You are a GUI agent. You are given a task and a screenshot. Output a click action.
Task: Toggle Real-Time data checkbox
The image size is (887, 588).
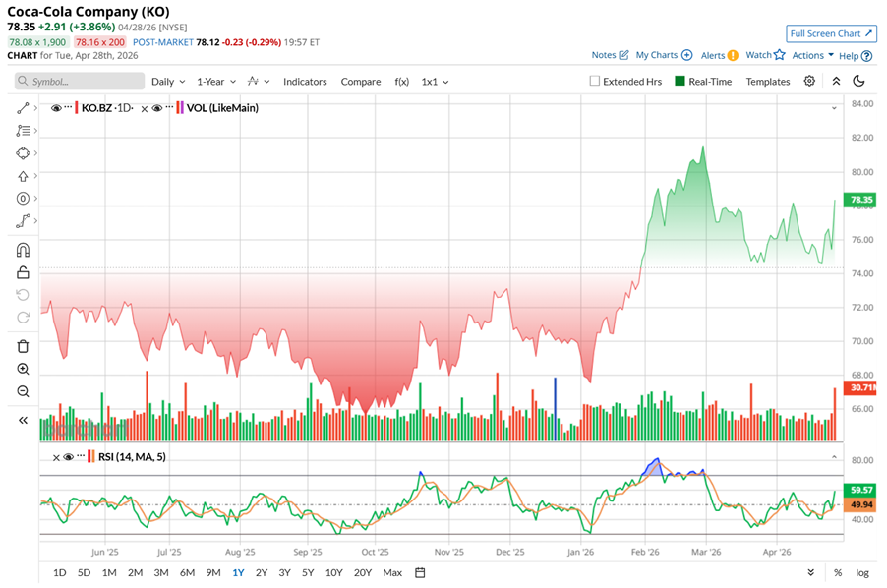(x=680, y=81)
